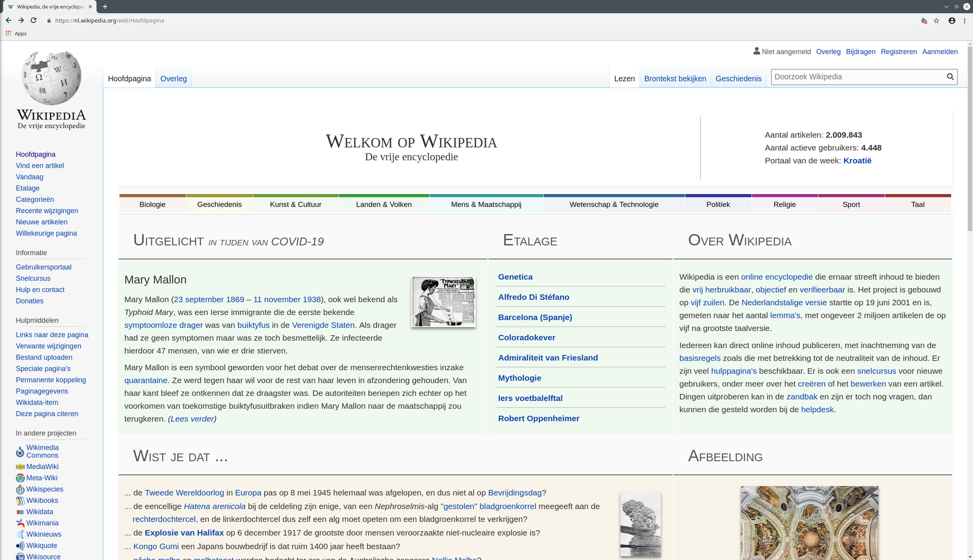The width and height of the screenshot is (973, 560).
Task: Open the Religie category tab
Action: [x=784, y=205]
